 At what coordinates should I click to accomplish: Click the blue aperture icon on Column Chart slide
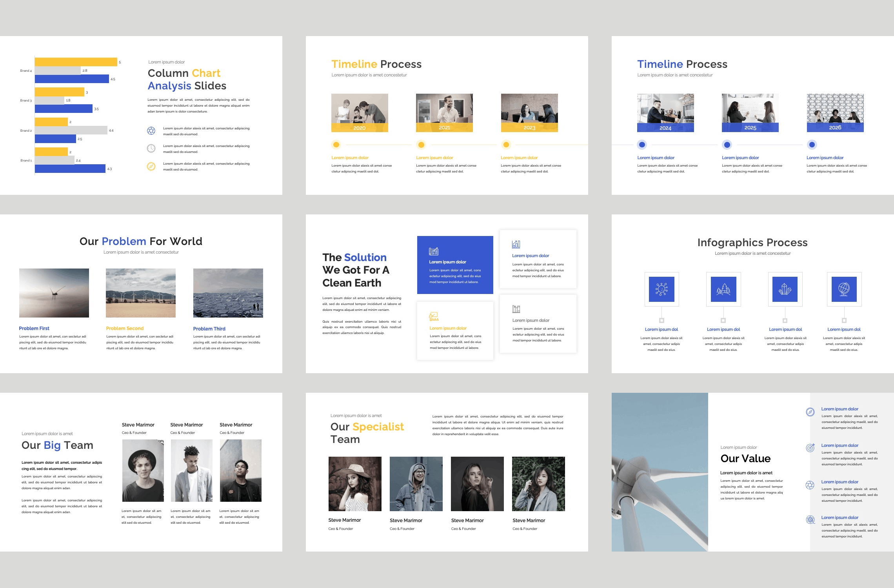[x=151, y=131]
